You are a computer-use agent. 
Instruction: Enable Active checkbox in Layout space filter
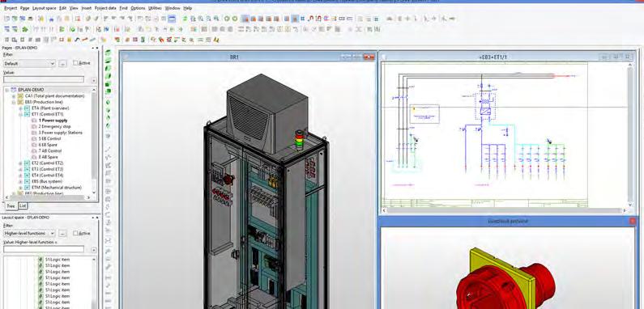75,233
